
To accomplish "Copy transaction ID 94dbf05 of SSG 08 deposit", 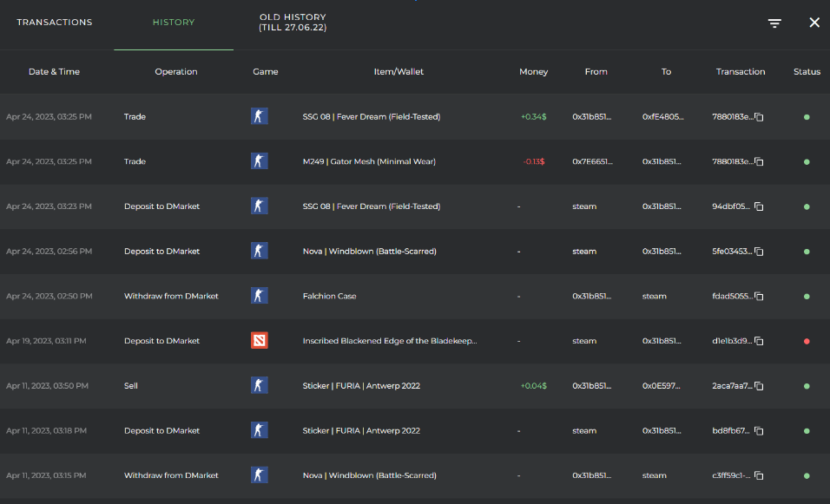I will (759, 207).
